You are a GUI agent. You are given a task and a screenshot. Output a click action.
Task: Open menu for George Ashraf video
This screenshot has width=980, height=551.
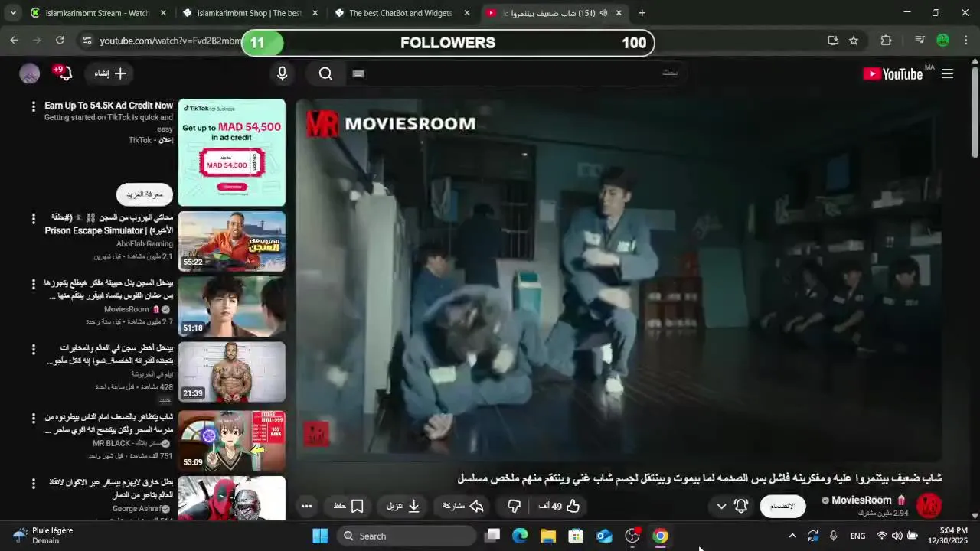point(33,484)
